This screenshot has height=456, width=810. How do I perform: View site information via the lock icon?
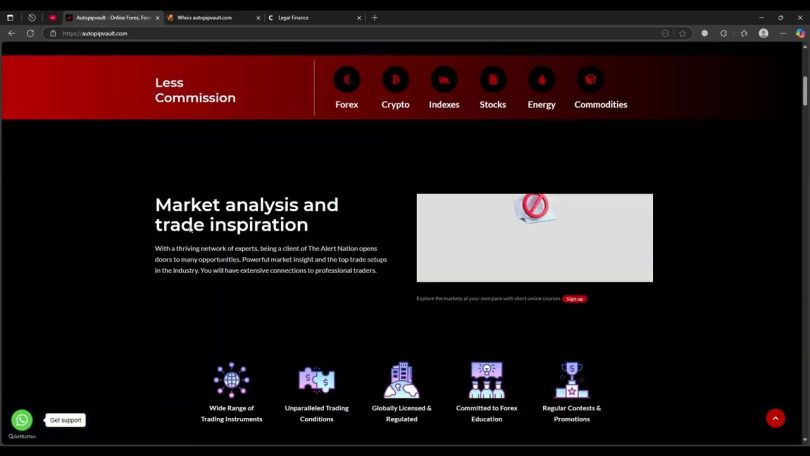pos(53,33)
